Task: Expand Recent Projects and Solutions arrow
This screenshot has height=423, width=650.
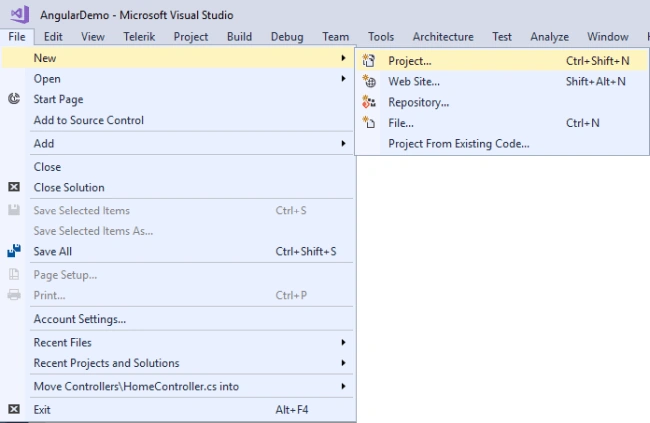Action: 343,363
